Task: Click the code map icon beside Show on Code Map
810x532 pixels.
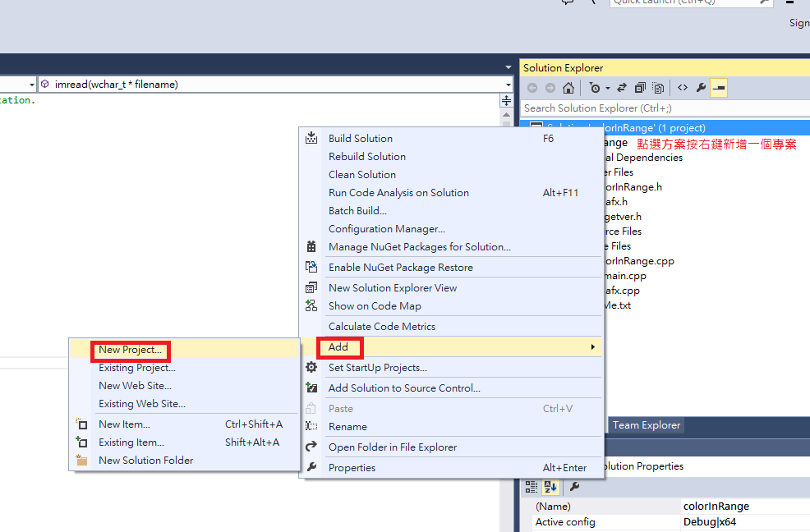Action: [311, 305]
